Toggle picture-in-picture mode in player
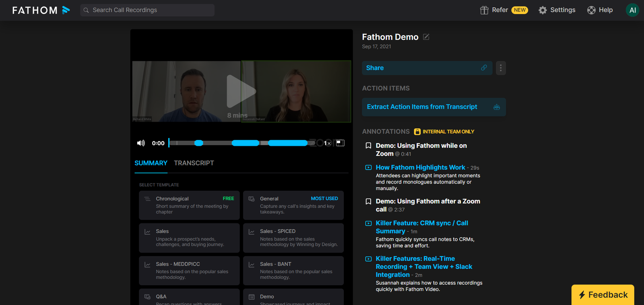The image size is (644, 305). pyautogui.click(x=340, y=143)
